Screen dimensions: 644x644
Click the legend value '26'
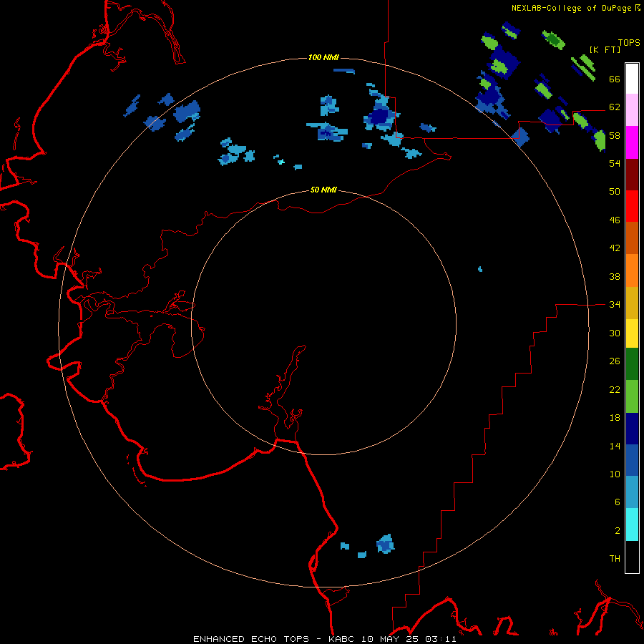click(x=615, y=361)
